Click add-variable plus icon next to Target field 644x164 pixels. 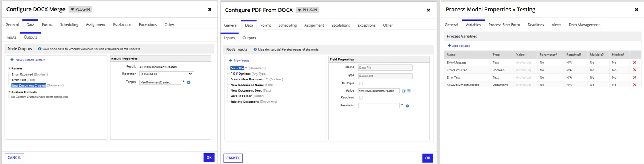click(189, 82)
